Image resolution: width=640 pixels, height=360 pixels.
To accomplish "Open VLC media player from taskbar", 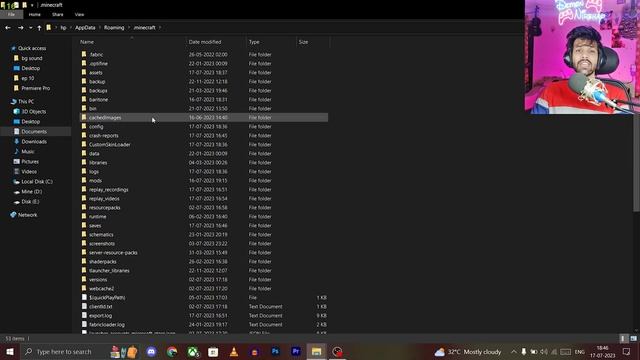I will pyautogui.click(x=234, y=352).
